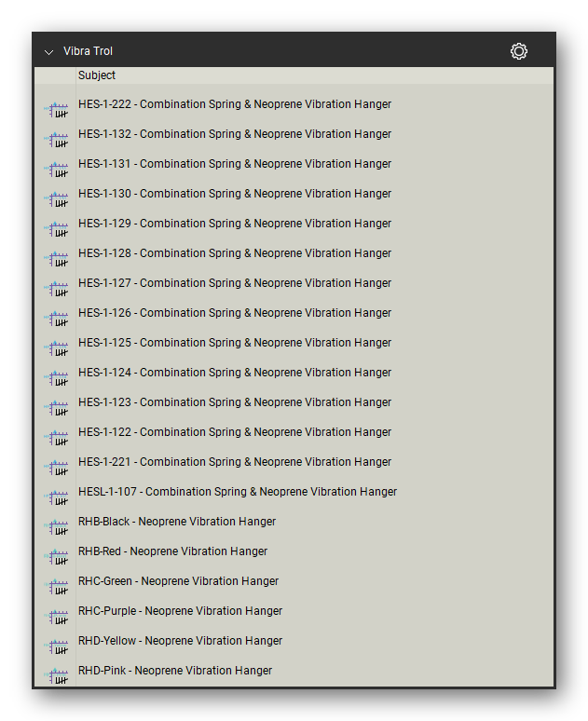Screen dimensions: 588x721
Task: Select the hanger icon beside RHD-Pink
Action: [56, 676]
